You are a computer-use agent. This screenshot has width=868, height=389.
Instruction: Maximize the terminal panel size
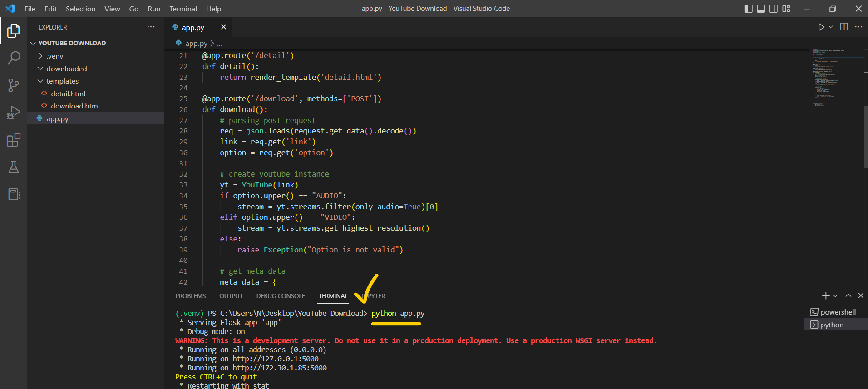(x=848, y=295)
